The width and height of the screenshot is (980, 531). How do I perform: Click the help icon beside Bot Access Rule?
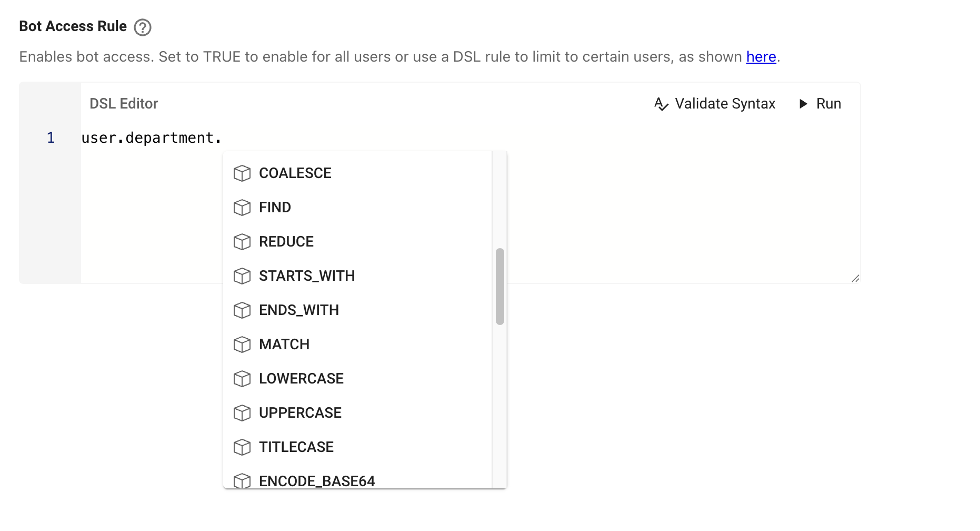(143, 27)
